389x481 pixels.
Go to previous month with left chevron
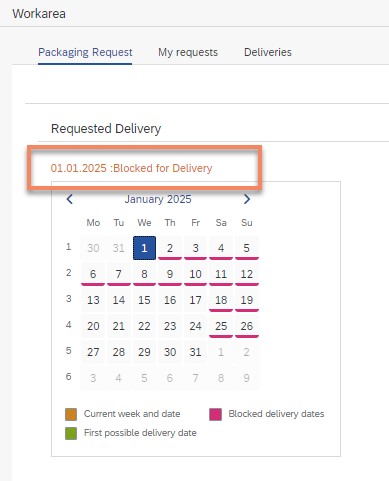point(69,199)
